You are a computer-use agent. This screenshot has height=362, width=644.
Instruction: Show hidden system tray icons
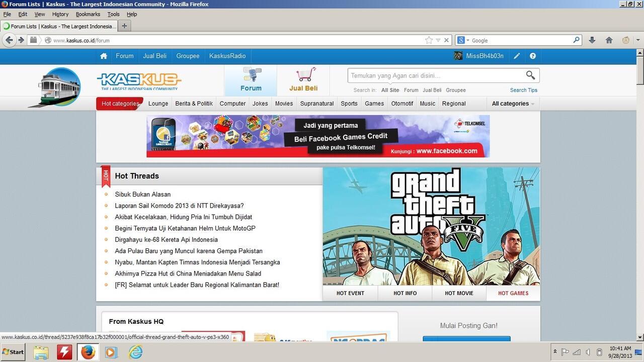[x=555, y=352]
